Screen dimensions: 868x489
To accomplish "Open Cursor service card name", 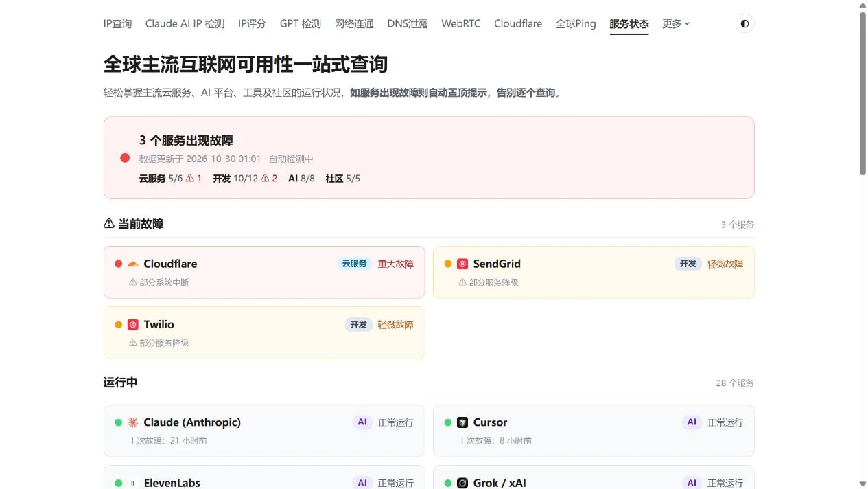I will (x=490, y=422).
